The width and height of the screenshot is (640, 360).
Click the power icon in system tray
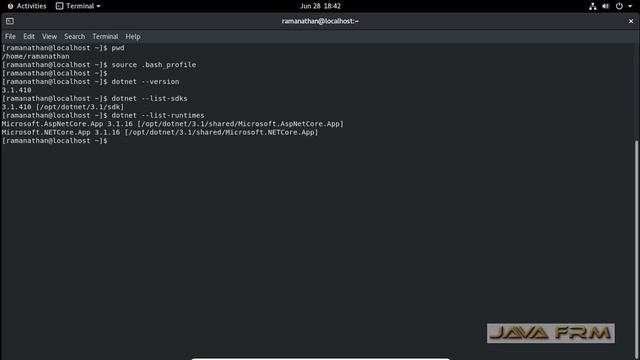pyautogui.click(x=619, y=6)
